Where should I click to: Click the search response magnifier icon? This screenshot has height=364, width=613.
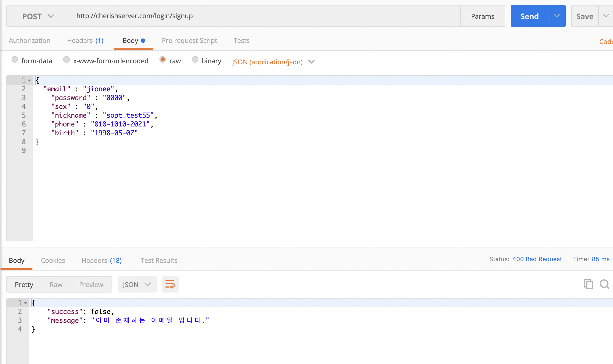604,284
